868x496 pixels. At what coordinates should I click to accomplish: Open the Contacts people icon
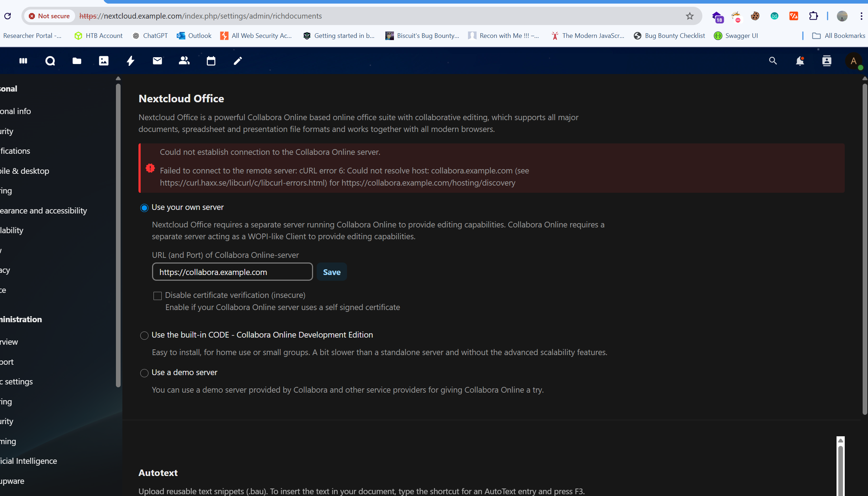pyautogui.click(x=184, y=61)
